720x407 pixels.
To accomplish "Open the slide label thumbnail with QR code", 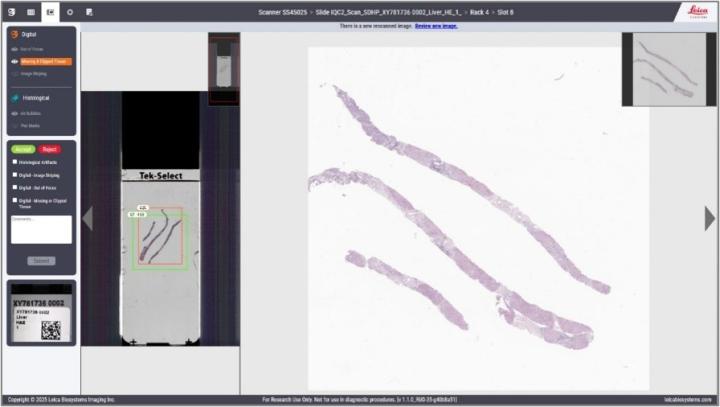I will tap(41, 313).
